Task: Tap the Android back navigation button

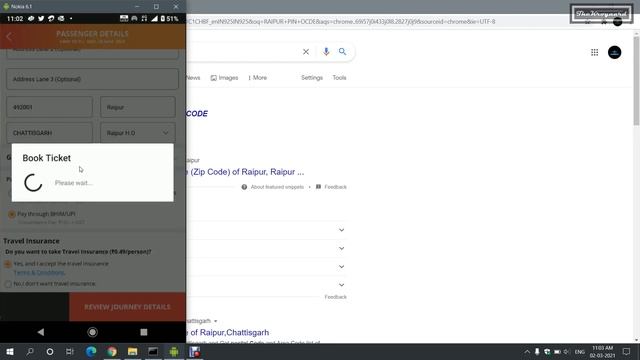Action: [40, 332]
